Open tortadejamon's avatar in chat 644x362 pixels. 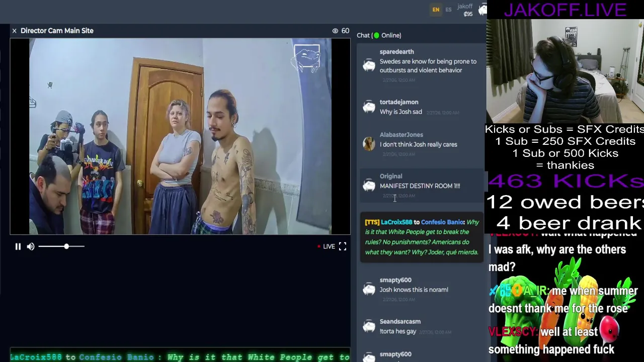pos(369,107)
